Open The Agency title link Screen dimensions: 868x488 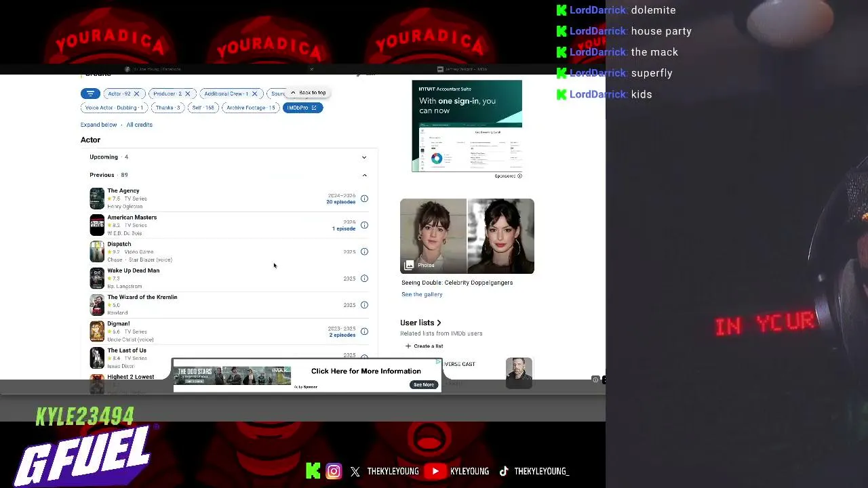tap(123, 191)
